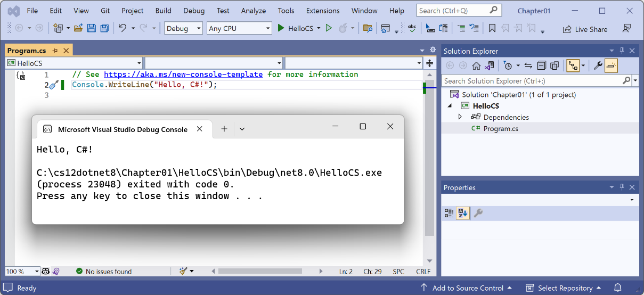Click the notifications bell in the status bar
Image resolution: width=644 pixels, height=295 pixels.
click(617, 288)
